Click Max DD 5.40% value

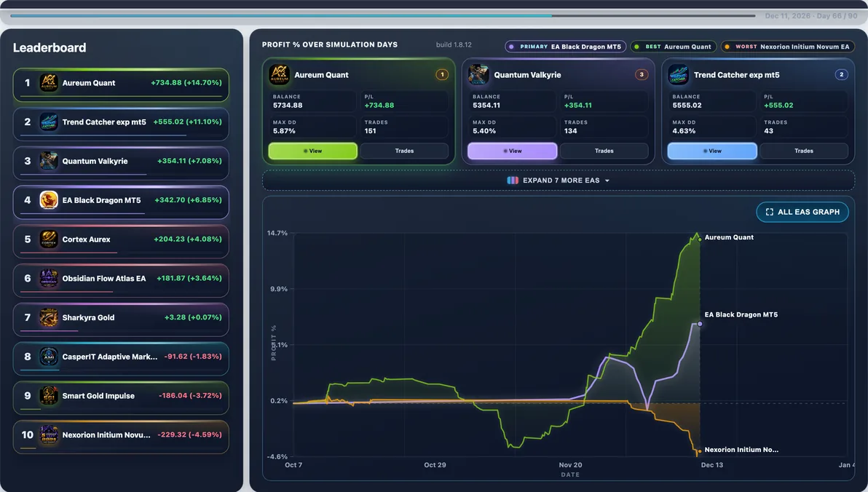(484, 131)
